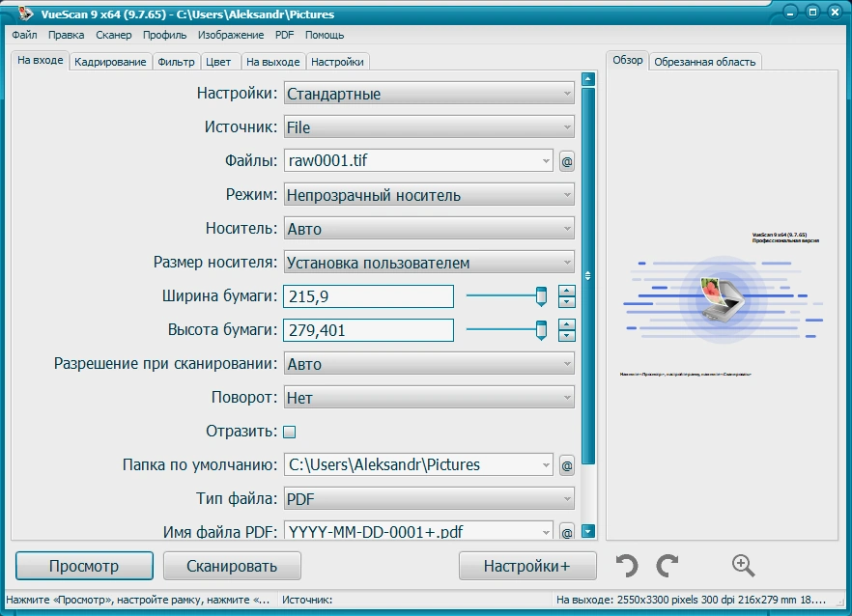Viewport: 852px width, 616px height.
Task: Increase Ширина бумаги with up stepper
Action: tap(567, 292)
